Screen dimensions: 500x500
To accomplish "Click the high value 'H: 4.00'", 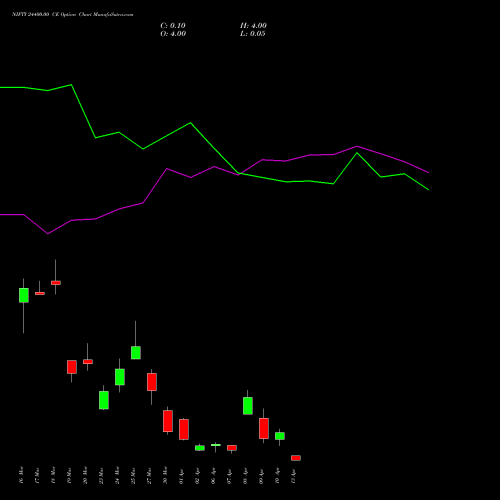I will coord(253,26).
